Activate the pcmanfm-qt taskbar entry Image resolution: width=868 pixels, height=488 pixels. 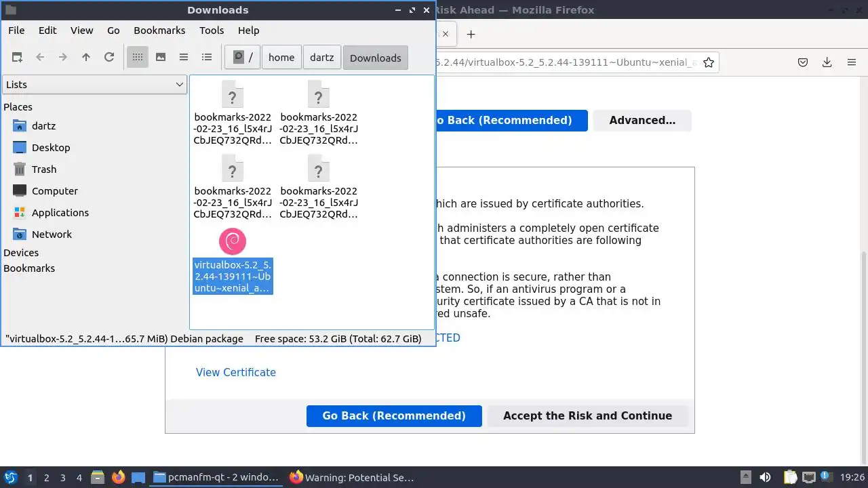216,478
